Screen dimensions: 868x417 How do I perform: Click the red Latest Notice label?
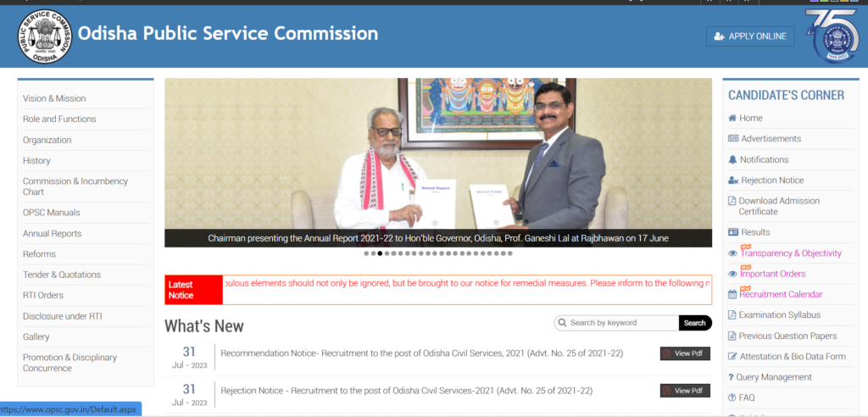pos(194,290)
